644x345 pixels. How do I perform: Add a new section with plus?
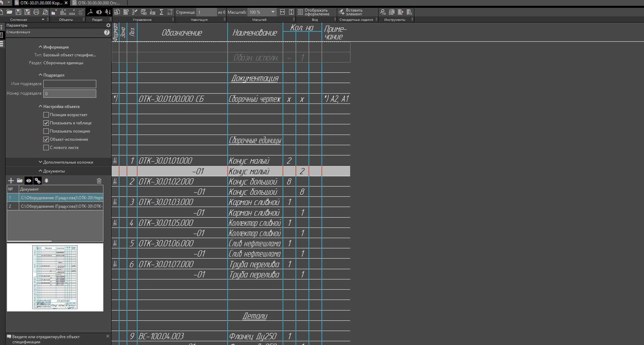tap(54, 12)
